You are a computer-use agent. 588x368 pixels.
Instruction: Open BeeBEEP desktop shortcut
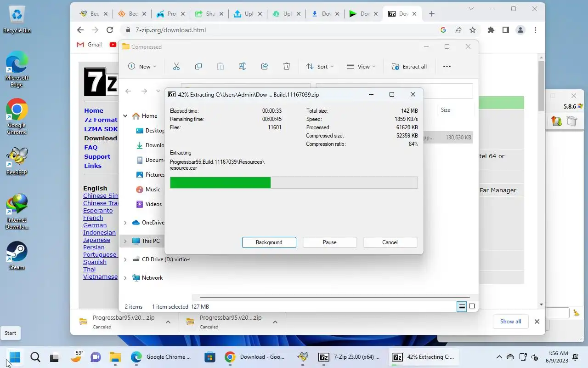(x=17, y=161)
